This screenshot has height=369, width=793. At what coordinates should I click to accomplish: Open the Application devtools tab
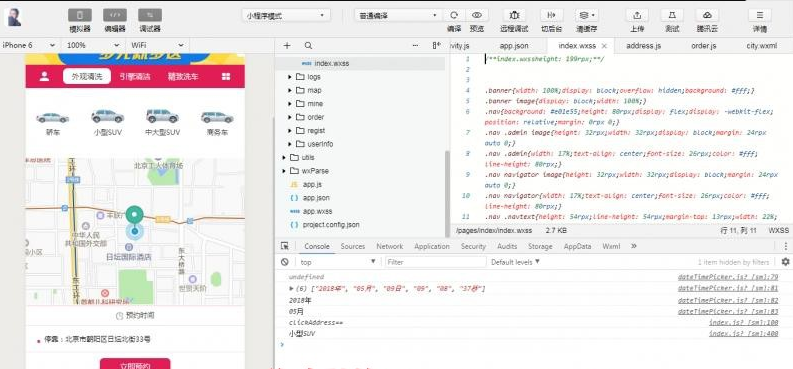point(431,246)
